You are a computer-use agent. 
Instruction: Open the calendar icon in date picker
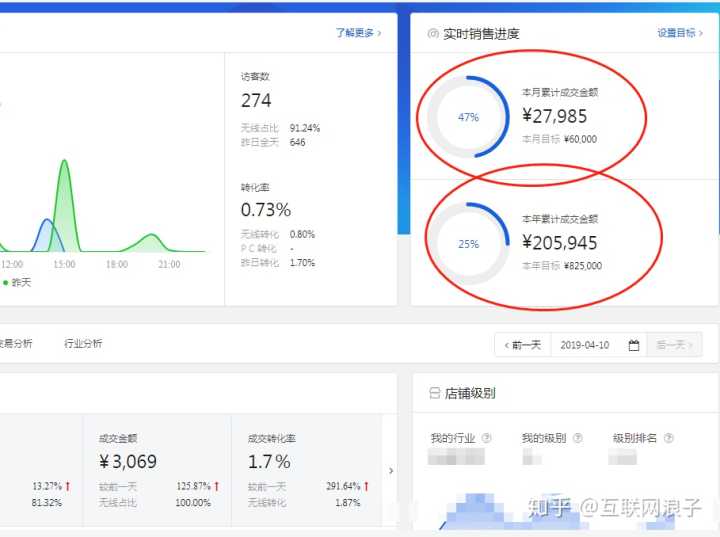(x=634, y=345)
